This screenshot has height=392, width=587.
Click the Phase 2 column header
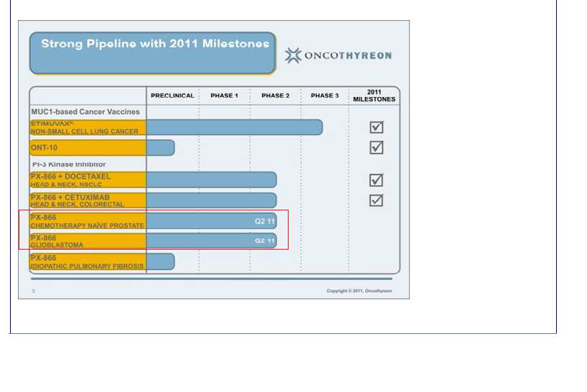tap(275, 95)
